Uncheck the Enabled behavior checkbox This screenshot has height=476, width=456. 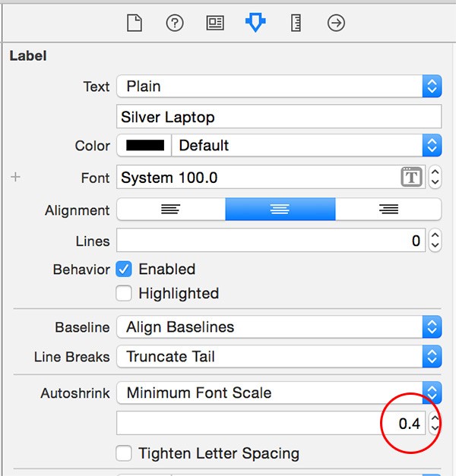tap(124, 270)
